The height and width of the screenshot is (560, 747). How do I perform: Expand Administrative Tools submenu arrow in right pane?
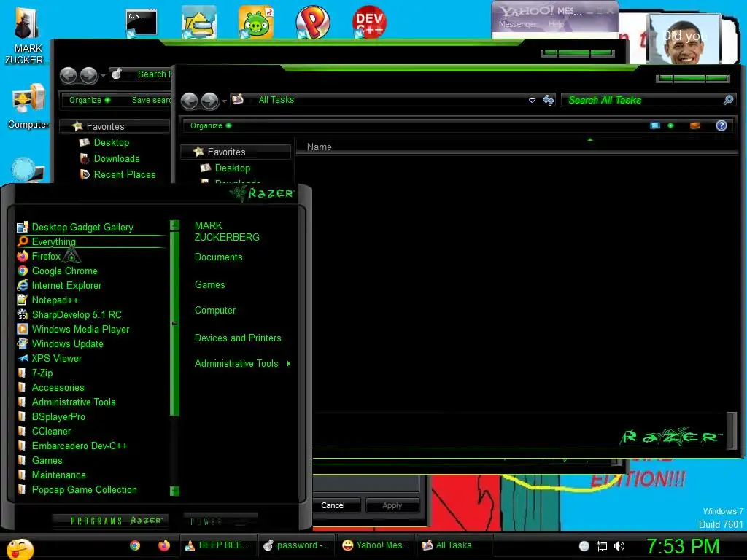click(x=289, y=363)
